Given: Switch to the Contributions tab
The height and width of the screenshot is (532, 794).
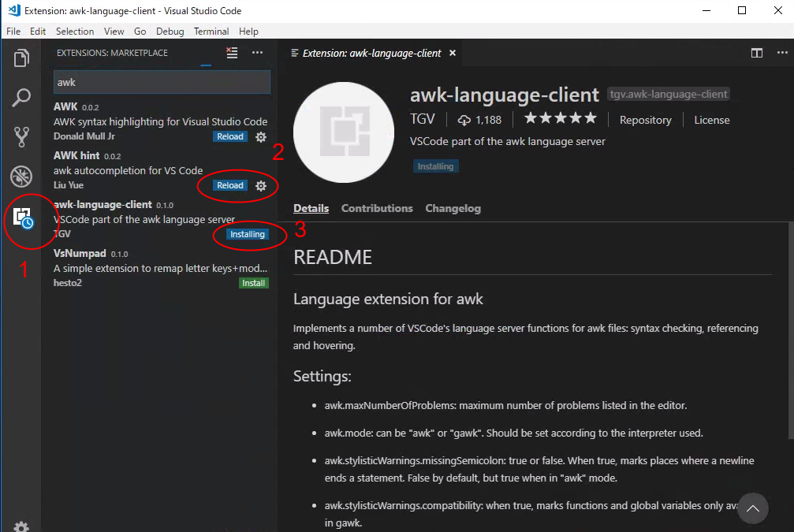Looking at the screenshot, I should coord(377,208).
